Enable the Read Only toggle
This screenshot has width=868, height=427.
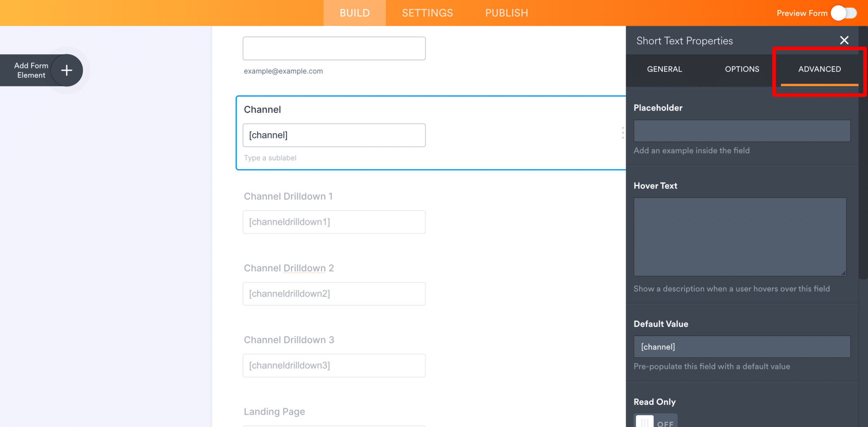(655, 421)
